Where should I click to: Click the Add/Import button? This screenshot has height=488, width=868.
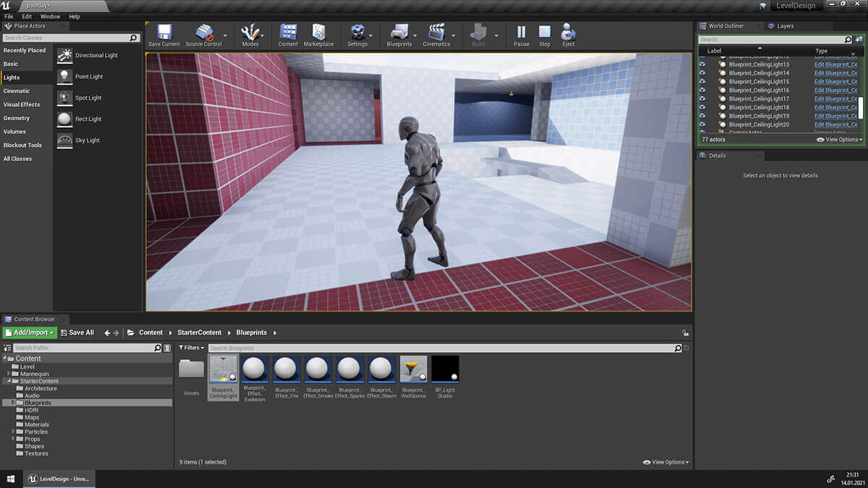click(30, 333)
